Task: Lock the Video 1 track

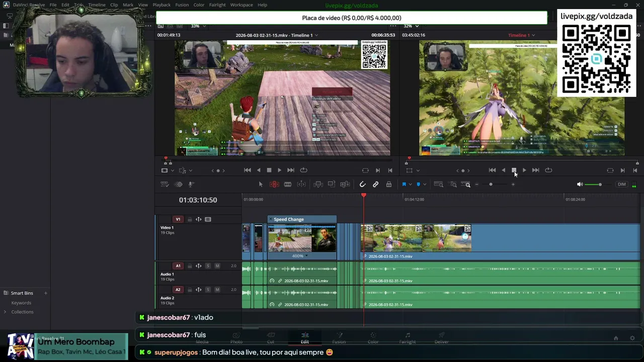Action: pos(190,220)
